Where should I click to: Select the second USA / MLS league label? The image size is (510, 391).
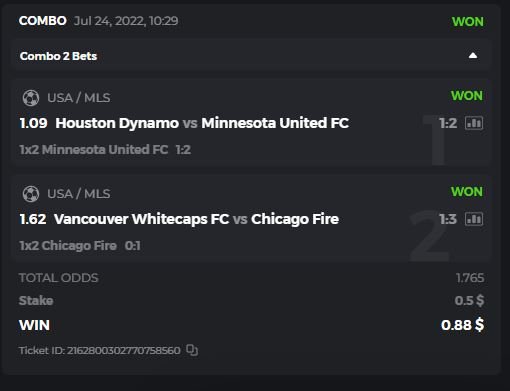tap(79, 194)
